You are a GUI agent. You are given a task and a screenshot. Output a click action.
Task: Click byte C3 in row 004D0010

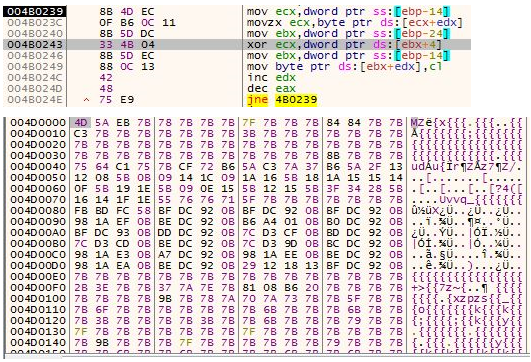[81, 133]
